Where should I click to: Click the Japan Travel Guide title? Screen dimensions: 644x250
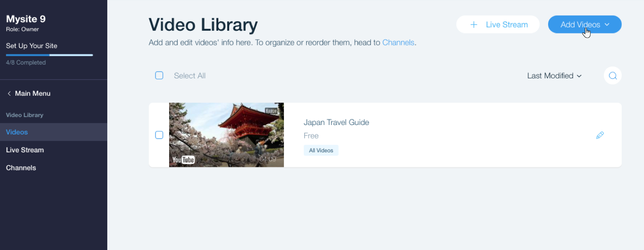pos(336,122)
